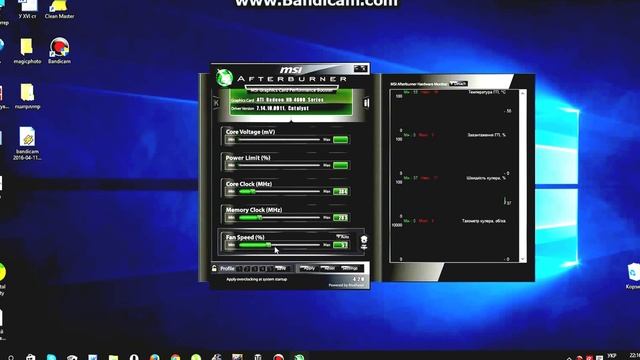Open the user-defined fan control icon beside Fan Speed
The height and width of the screenshot is (360, 640).
(364, 243)
